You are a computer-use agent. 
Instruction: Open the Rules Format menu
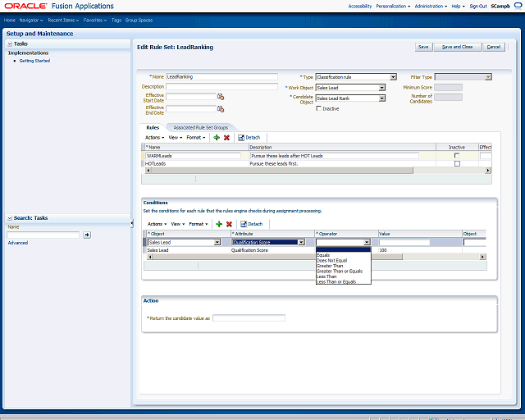[x=196, y=138]
